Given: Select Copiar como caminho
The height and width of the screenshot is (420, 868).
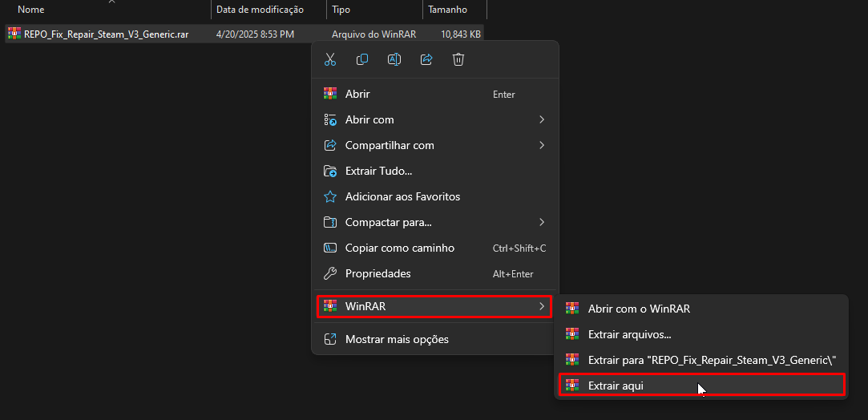Looking at the screenshot, I should tap(434, 248).
